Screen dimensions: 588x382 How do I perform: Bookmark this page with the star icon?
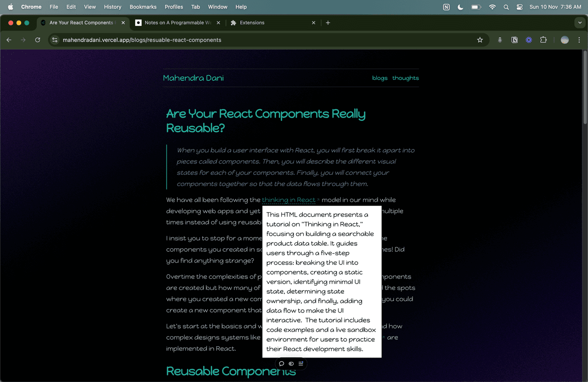point(480,40)
